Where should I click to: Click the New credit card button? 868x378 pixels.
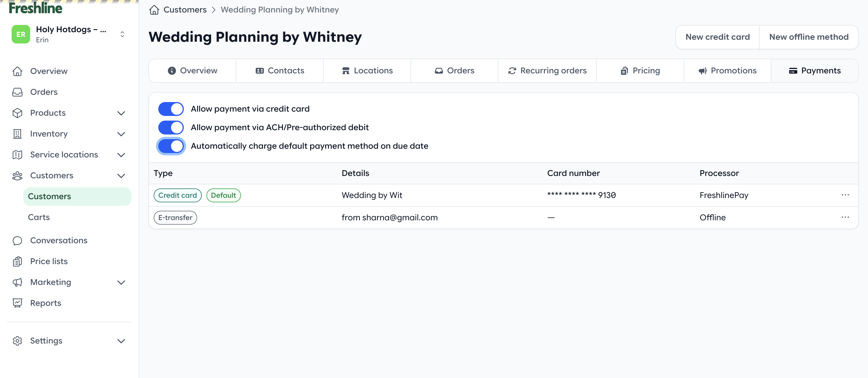[717, 37]
